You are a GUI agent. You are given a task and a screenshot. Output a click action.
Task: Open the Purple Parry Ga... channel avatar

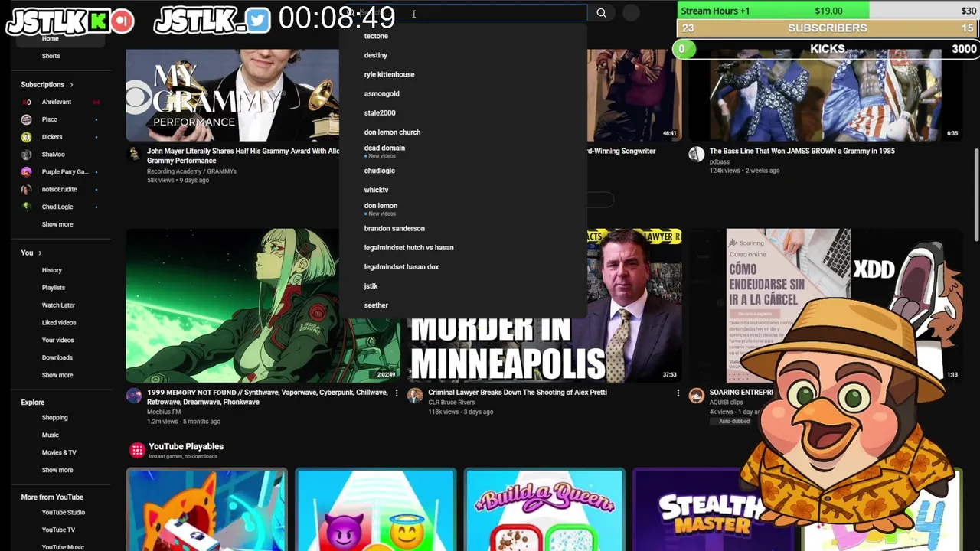point(27,172)
